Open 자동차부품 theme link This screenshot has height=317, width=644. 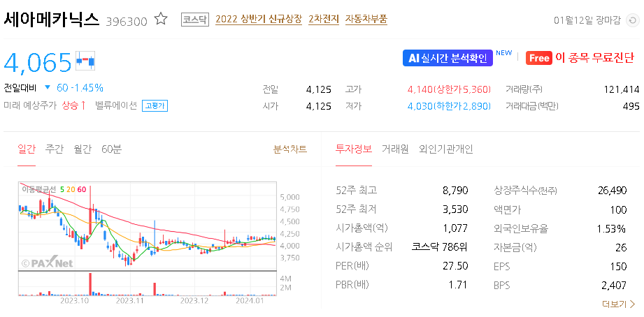(x=366, y=20)
